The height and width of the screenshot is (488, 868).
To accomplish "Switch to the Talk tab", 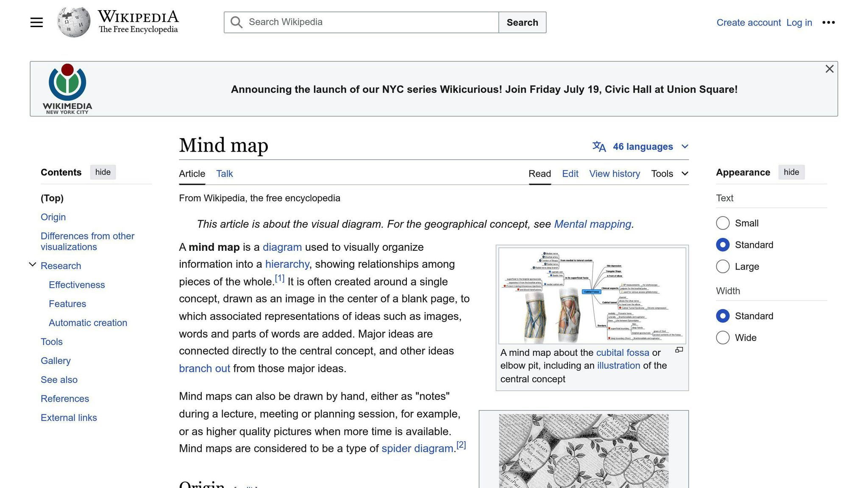I will pyautogui.click(x=224, y=174).
